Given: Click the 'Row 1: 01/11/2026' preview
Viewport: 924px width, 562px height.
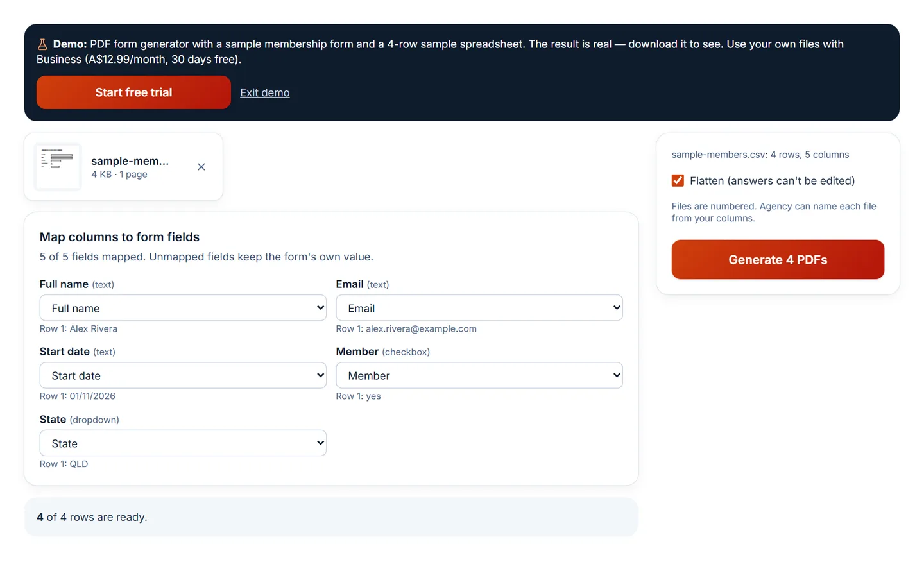Looking at the screenshot, I should [x=78, y=396].
